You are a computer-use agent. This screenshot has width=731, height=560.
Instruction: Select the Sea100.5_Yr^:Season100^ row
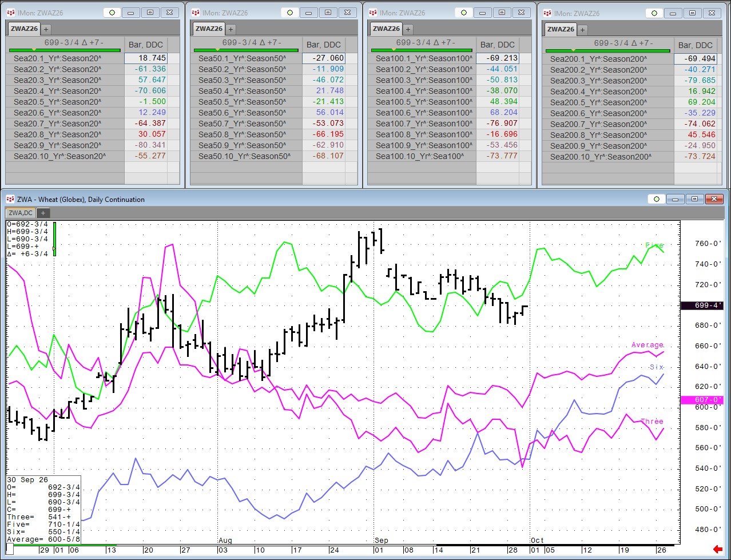click(422, 101)
